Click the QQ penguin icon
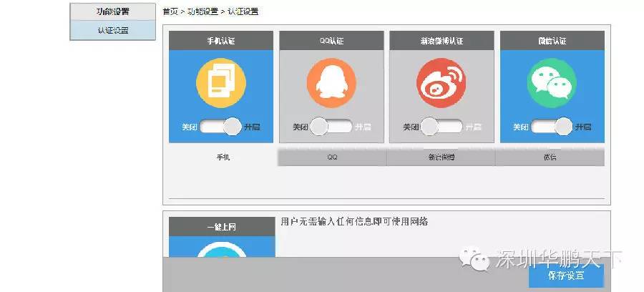This screenshot has width=644, height=292. click(x=331, y=83)
